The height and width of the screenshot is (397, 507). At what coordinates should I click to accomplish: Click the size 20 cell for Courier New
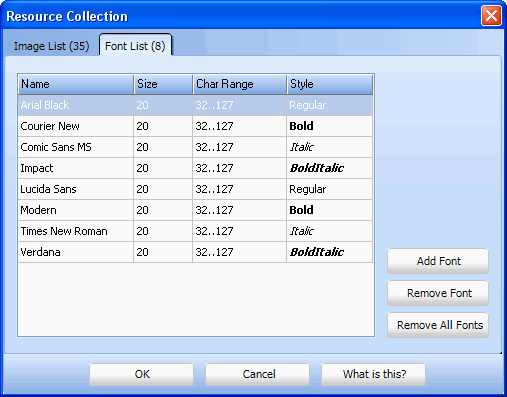coord(163,126)
